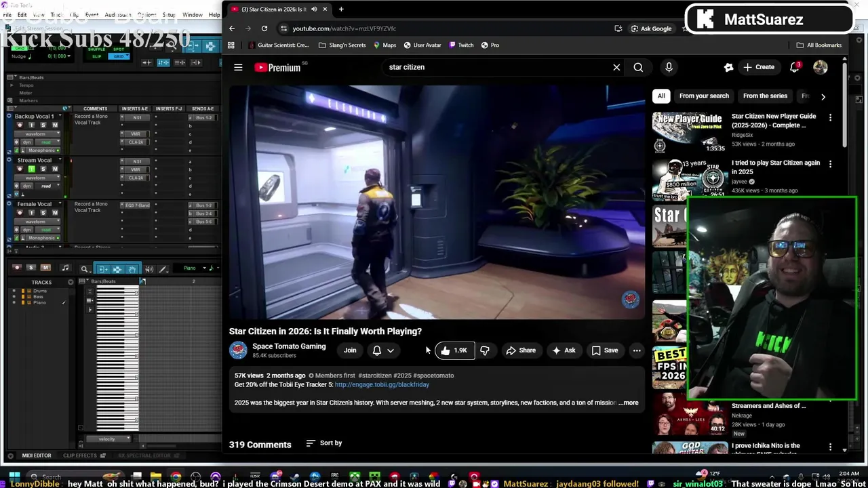Click the YouTube search magnifier button
Image resolution: width=868 pixels, height=488 pixels.
pyautogui.click(x=638, y=67)
